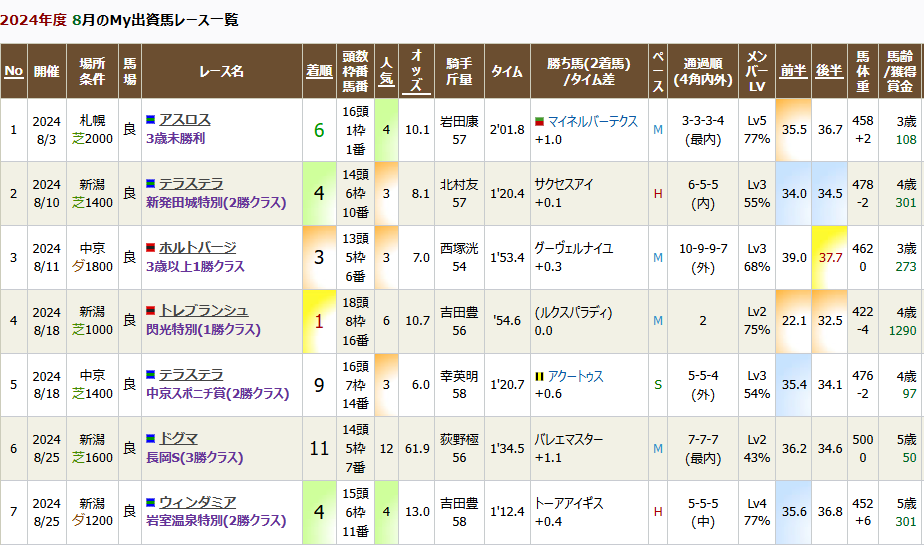Click the 馬体重 column header
The height and width of the screenshot is (545, 924).
pyautogui.click(x=863, y=71)
